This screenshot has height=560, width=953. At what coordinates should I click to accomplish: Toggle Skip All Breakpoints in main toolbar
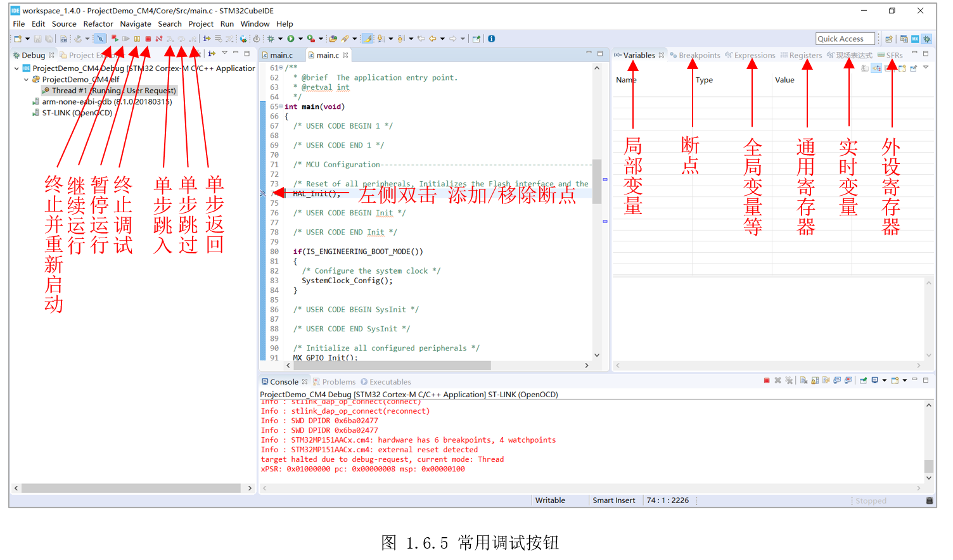click(100, 39)
